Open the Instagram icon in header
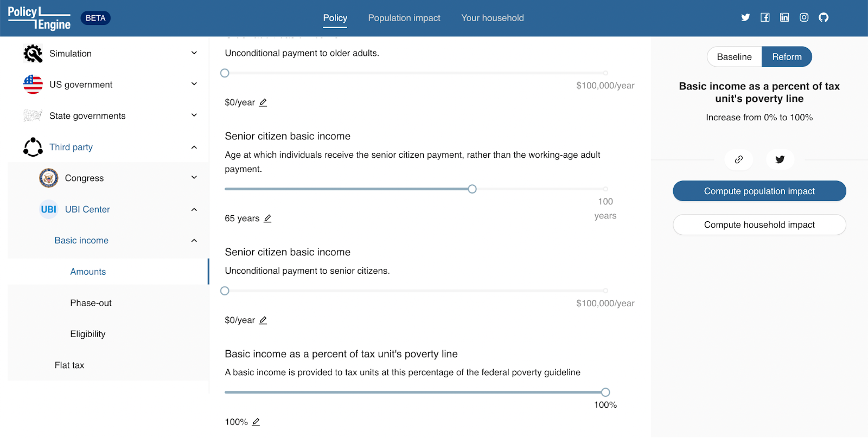Screen dimensions: 868x438 point(804,17)
